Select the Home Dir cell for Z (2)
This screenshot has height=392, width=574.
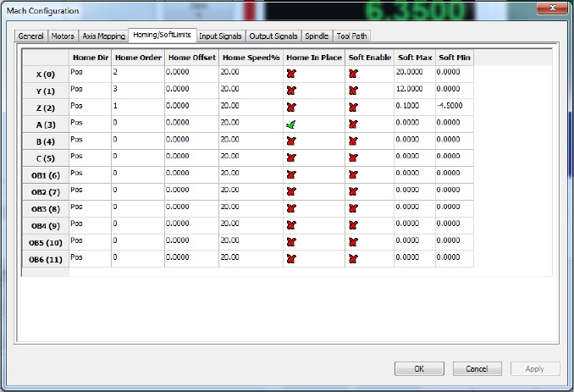coord(90,108)
